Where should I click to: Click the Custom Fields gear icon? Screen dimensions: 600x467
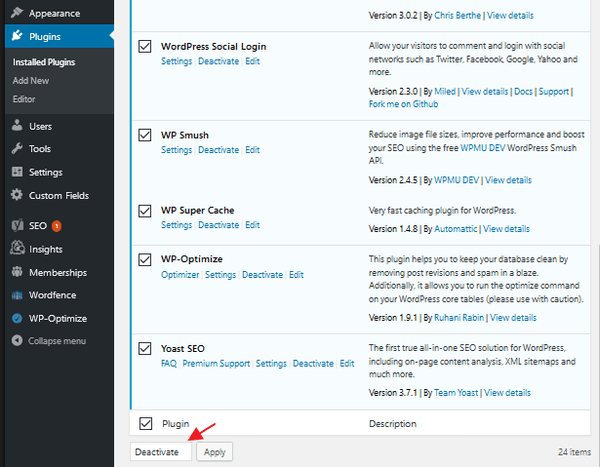tap(17, 195)
